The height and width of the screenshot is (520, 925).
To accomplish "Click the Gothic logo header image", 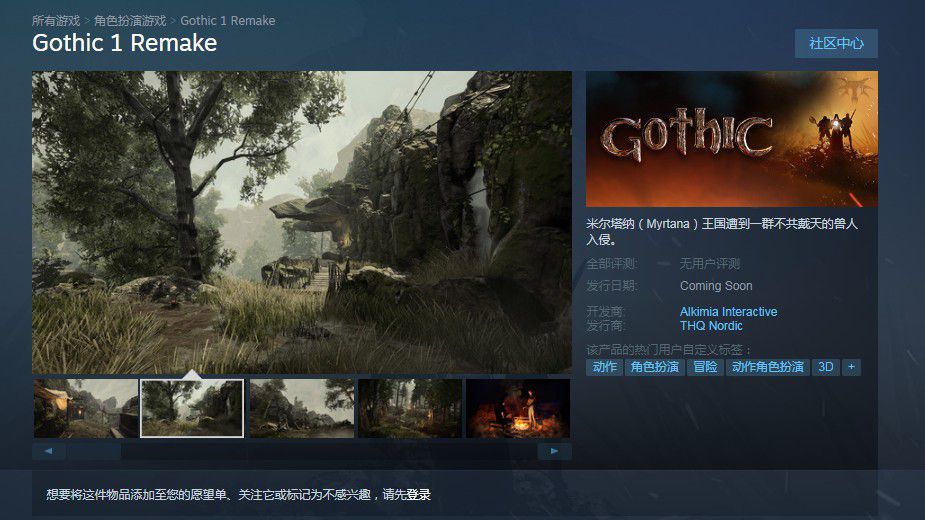I will click(x=732, y=139).
